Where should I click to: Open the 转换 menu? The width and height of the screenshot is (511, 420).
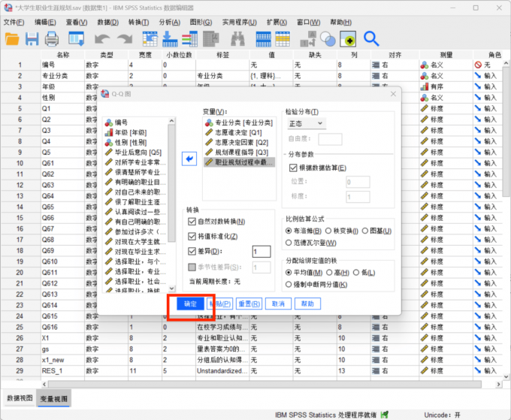coord(138,23)
